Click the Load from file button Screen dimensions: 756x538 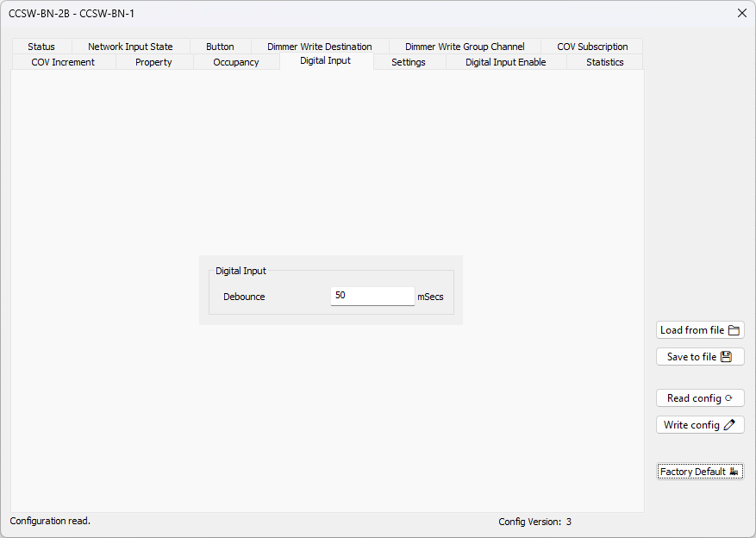point(700,330)
